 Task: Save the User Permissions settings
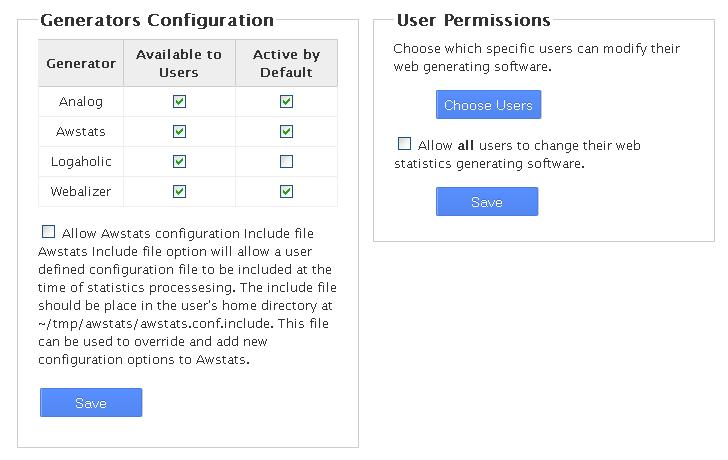point(487,202)
